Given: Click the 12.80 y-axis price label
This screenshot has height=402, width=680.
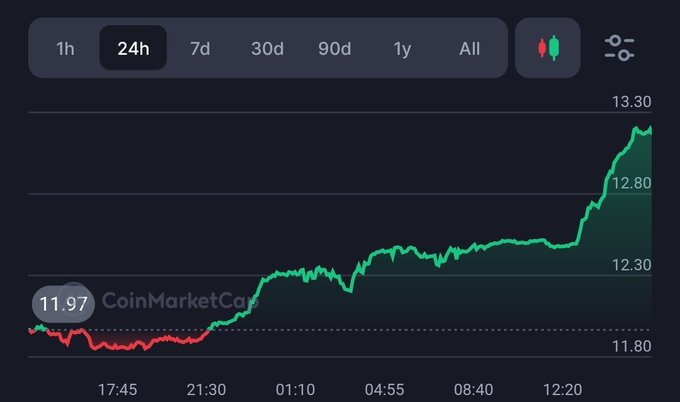Looking at the screenshot, I should click(x=631, y=183).
